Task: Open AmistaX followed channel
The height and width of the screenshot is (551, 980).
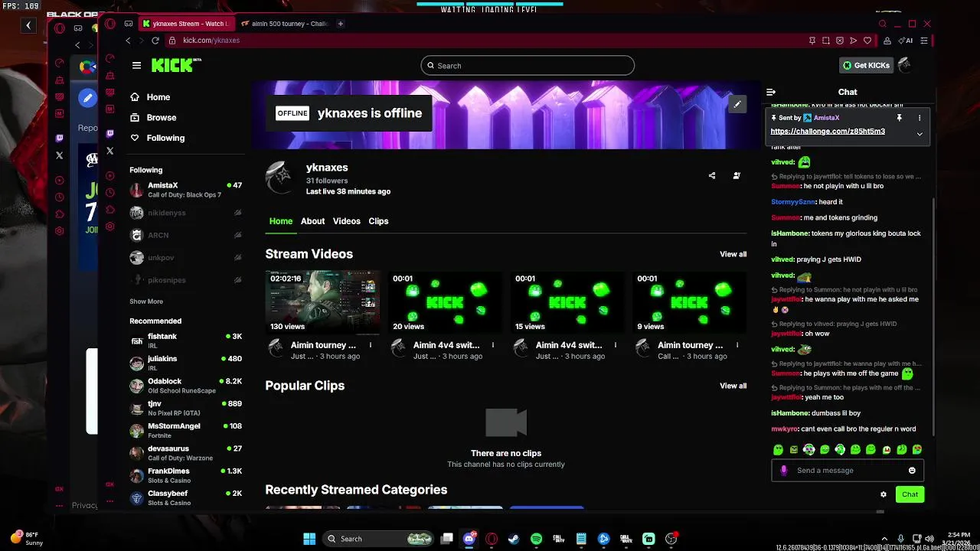Action: tap(186, 190)
